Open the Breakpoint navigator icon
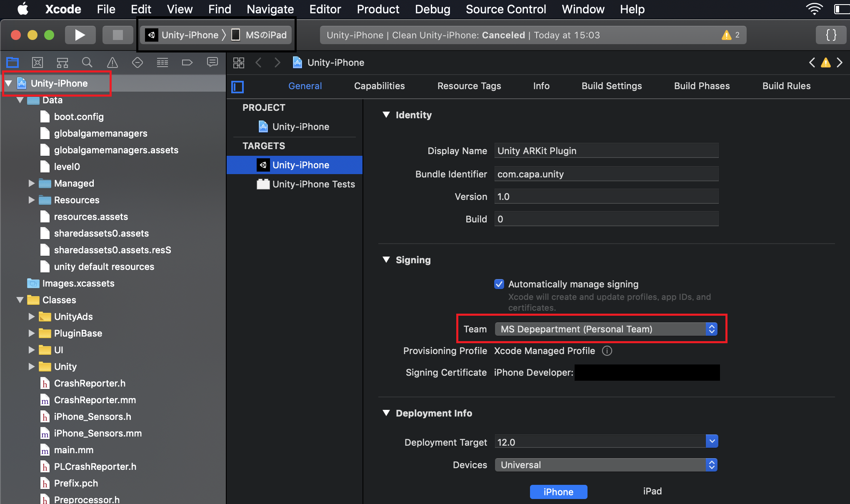Image resolution: width=850 pixels, height=504 pixels. 187,62
